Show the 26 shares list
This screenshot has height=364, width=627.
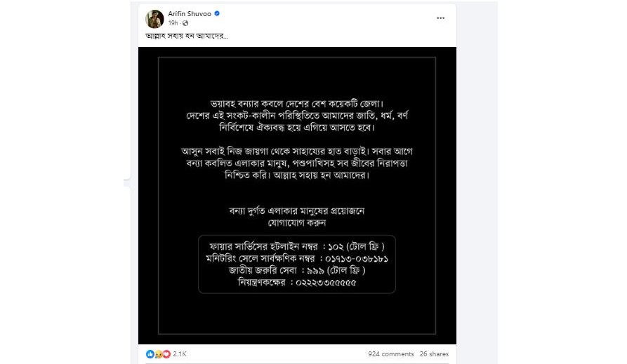[434, 354]
